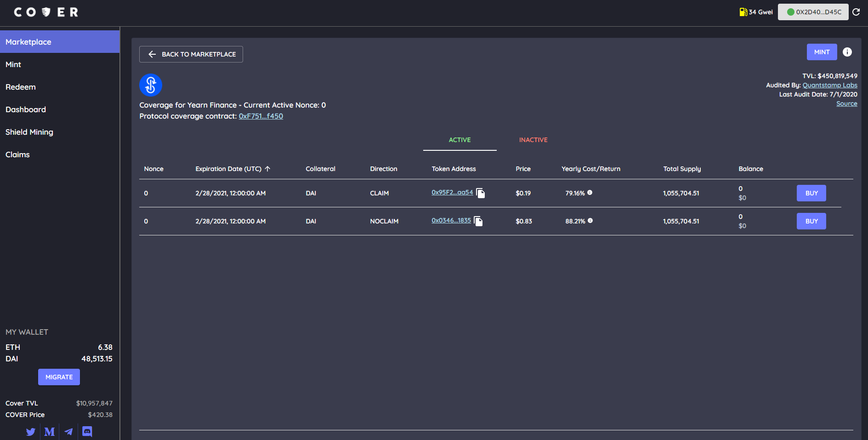868x440 pixels.
Task: Open the Quantstamp Labs audit link
Action: coord(830,85)
